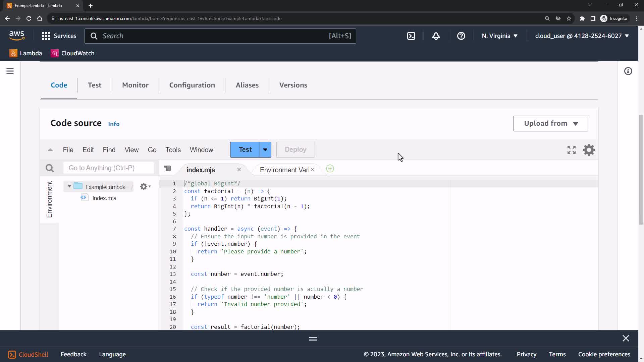Image resolution: width=644 pixels, height=362 pixels.
Task: Click the Info link beside Code source
Action: click(x=114, y=124)
